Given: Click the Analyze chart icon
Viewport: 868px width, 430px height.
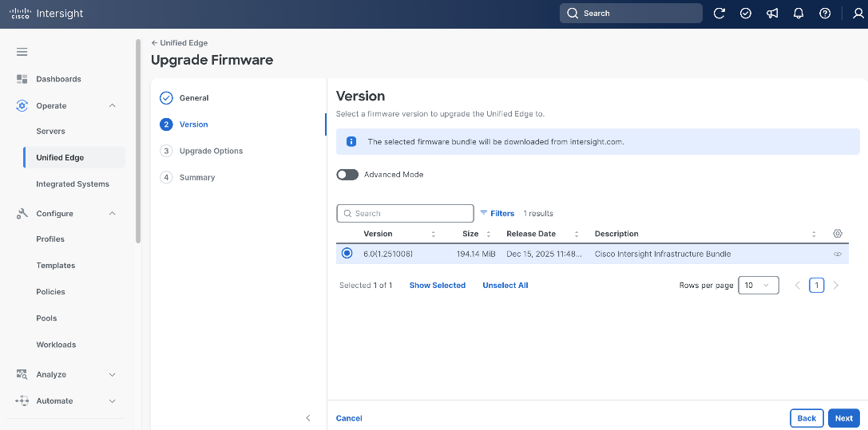Looking at the screenshot, I should pos(22,374).
